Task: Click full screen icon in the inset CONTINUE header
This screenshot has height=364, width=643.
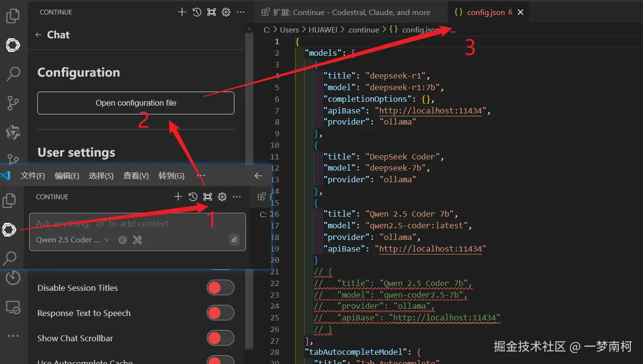Action: point(208,196)
